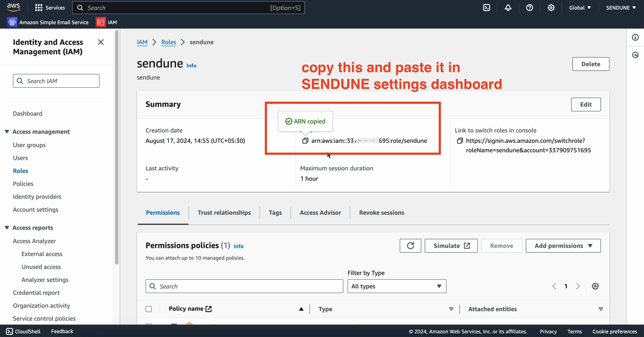Click the AWS logo home icon
644x337 pixels.
pyautogui.click(x=14, y=8)
